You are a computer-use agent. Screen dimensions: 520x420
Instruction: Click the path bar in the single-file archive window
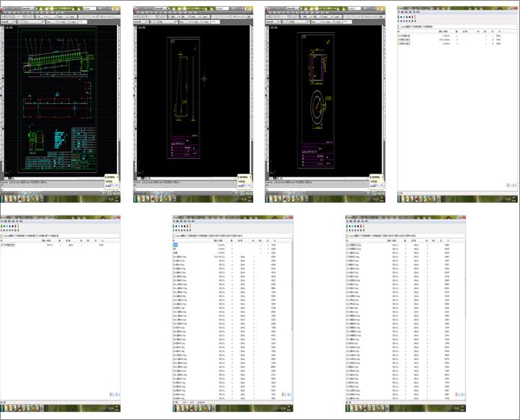pyautogui.click(x=61, y=236)
